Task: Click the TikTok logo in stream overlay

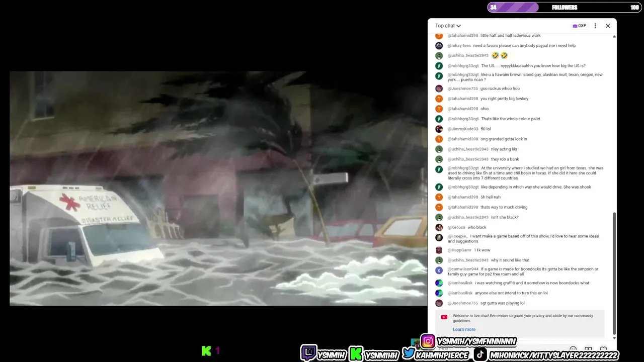Action: 479,354
